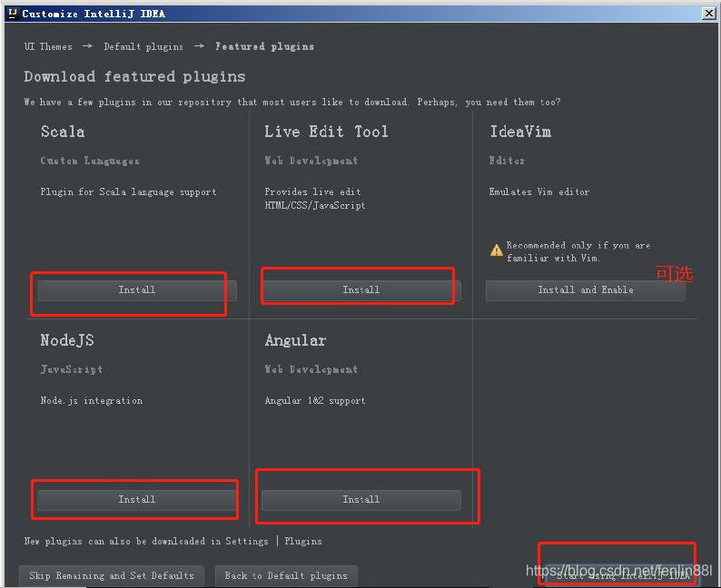The image size is (721, 588).
Task: Click 'Angular 1&2 support' description text
Action: coord(315,400)
